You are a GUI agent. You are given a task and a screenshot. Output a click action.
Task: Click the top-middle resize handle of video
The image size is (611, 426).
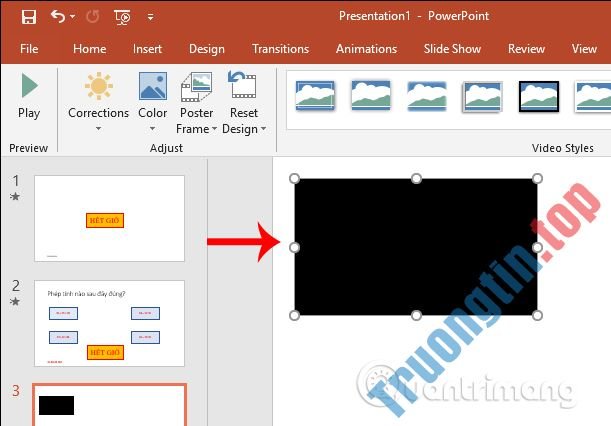[416, 179]
